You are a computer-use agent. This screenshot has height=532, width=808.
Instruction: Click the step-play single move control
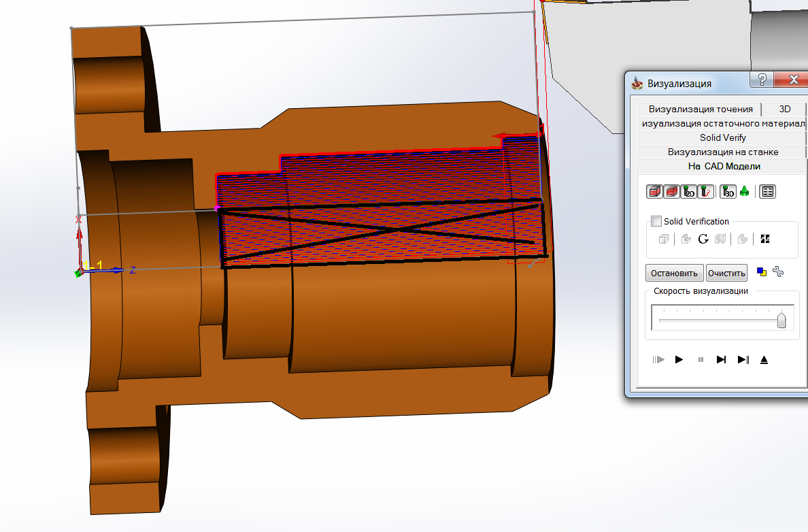[x=658, y=359]
